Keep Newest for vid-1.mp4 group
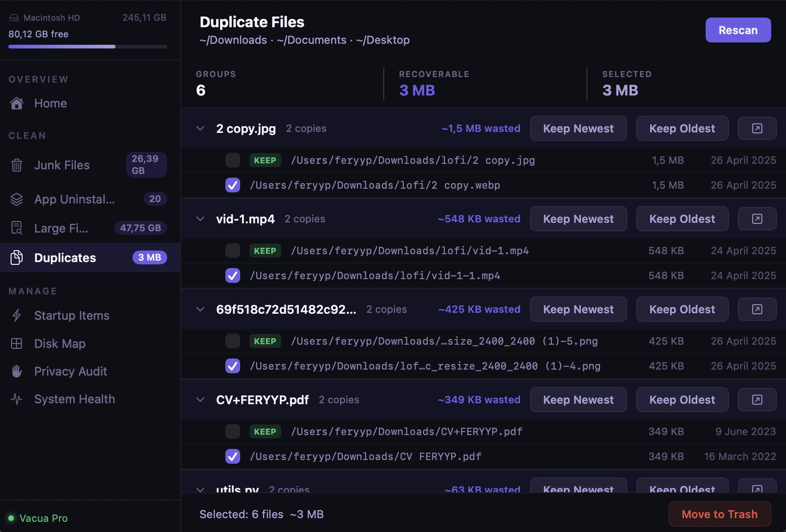 (578, 219)
